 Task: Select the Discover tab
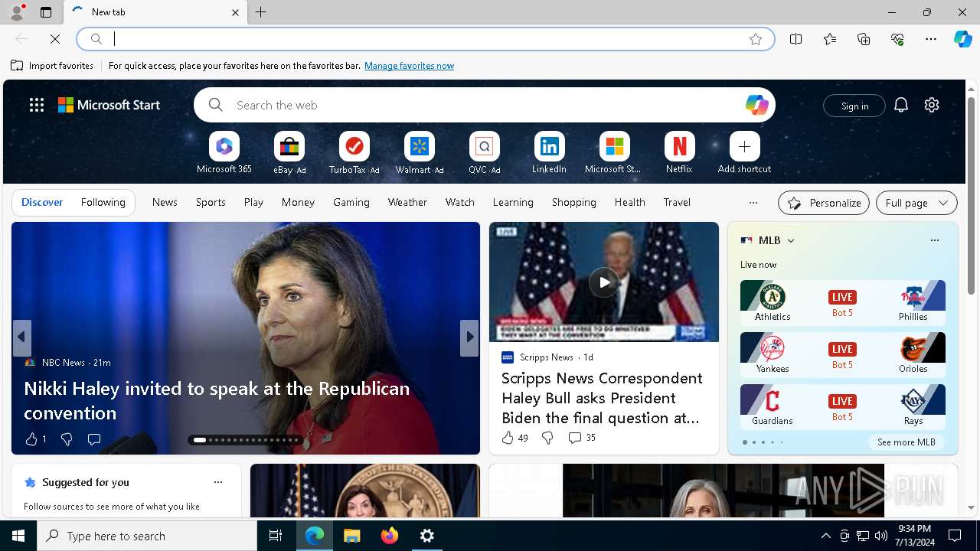(42, 203)
